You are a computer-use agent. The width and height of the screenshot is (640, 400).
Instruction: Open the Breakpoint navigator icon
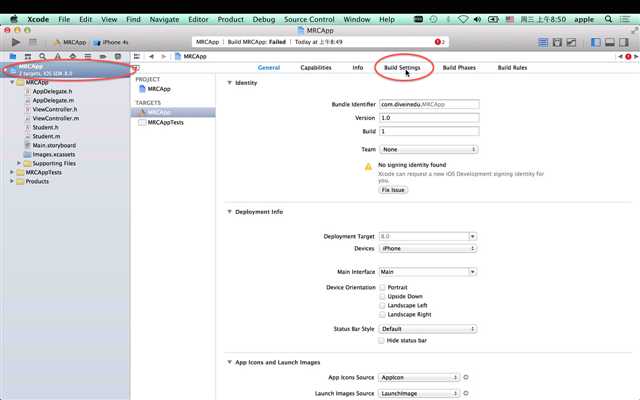pyautogui.click(x=103, y=56)
